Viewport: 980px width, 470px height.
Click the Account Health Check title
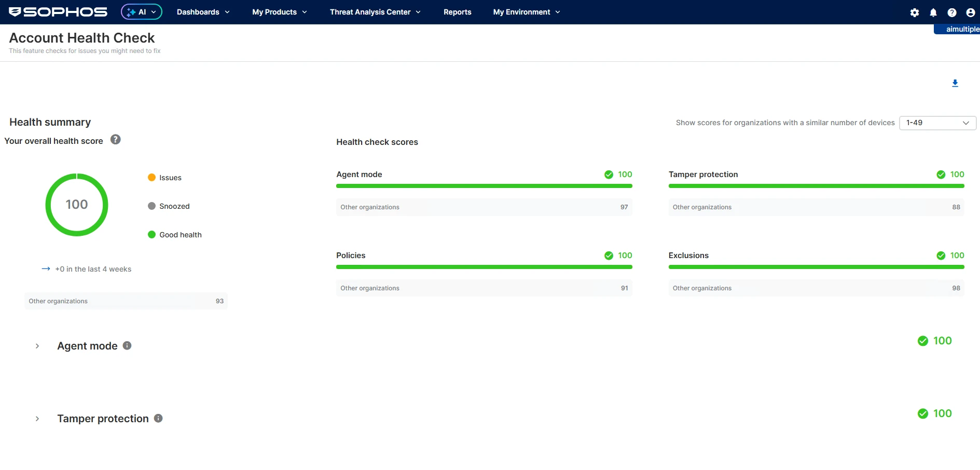point(82,38)
